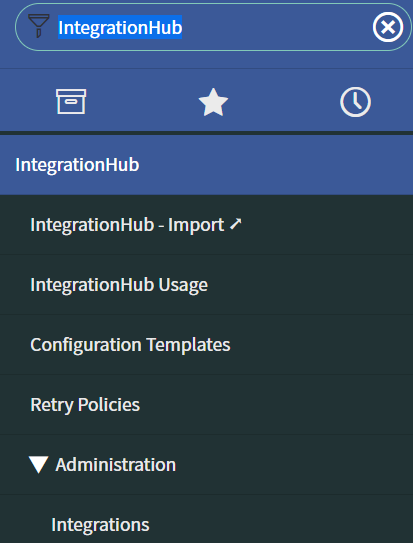Open Integrations under Administration
This screenshot has width=413, height=543.
point(100,525)
